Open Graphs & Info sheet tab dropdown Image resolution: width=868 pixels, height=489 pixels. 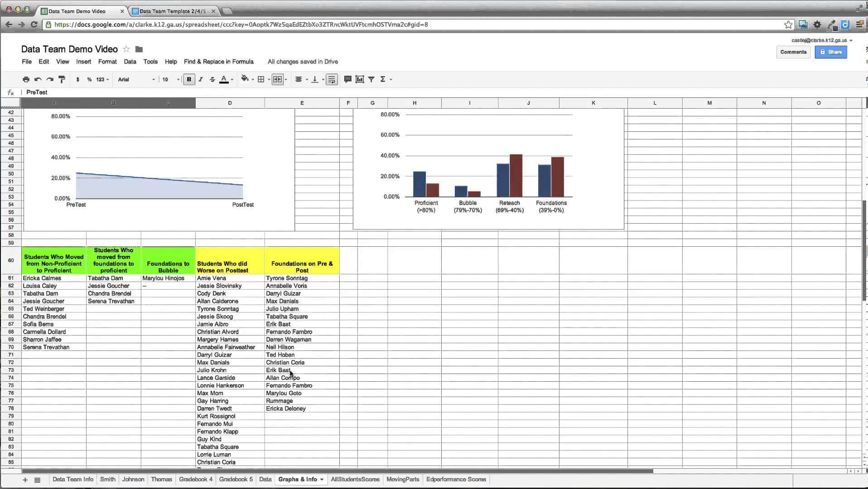click(x=322, y=479)
